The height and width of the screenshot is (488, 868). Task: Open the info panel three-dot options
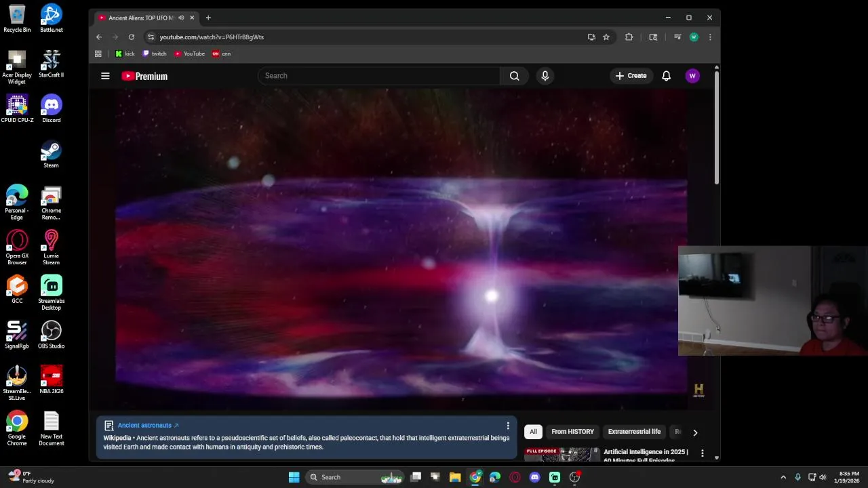[508, 426]
